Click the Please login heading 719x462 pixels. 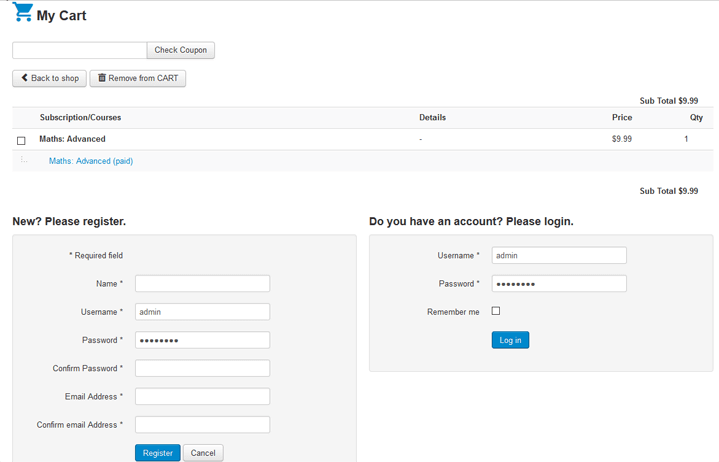[x=471, y=222]
